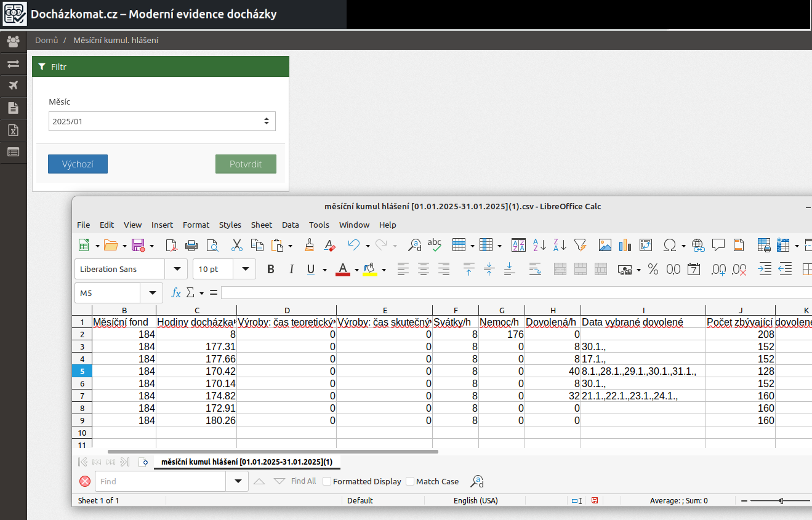Image resolution: width=812 pixels, height=520 pixels.
Task: Click the airplane icon in Docházkomat sidebar
Action: coord(13,86)
